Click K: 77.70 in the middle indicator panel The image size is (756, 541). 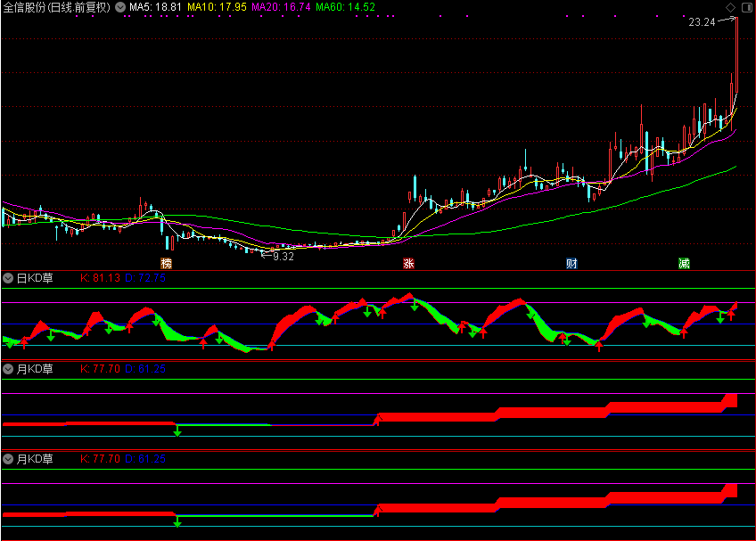coord(100,369)
